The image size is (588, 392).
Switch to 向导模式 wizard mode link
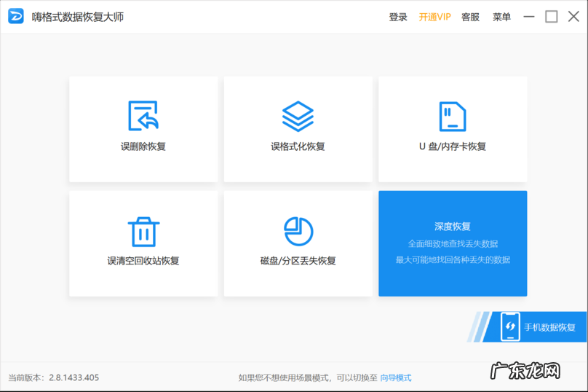tap(396, 377)
